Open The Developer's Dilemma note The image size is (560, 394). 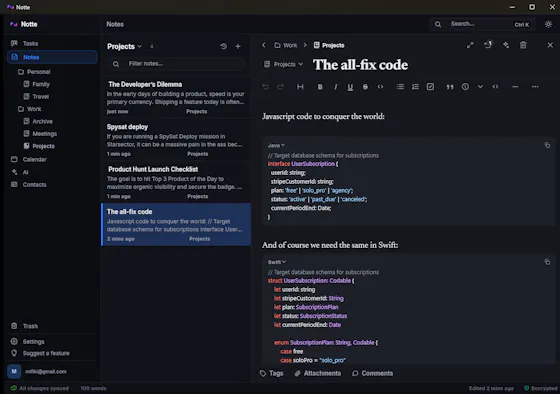click(176, 97)
